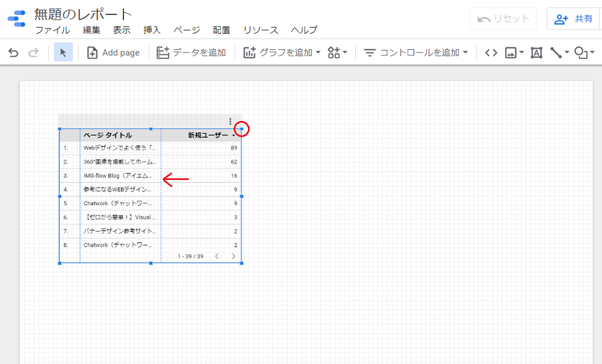The image size is (602, 364).
Task: Select the arrow selection tool
Action: click(x=63, y=52)
